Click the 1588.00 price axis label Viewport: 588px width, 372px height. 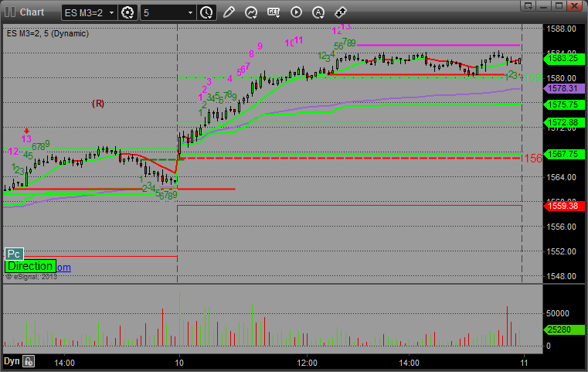click(562, 29)
